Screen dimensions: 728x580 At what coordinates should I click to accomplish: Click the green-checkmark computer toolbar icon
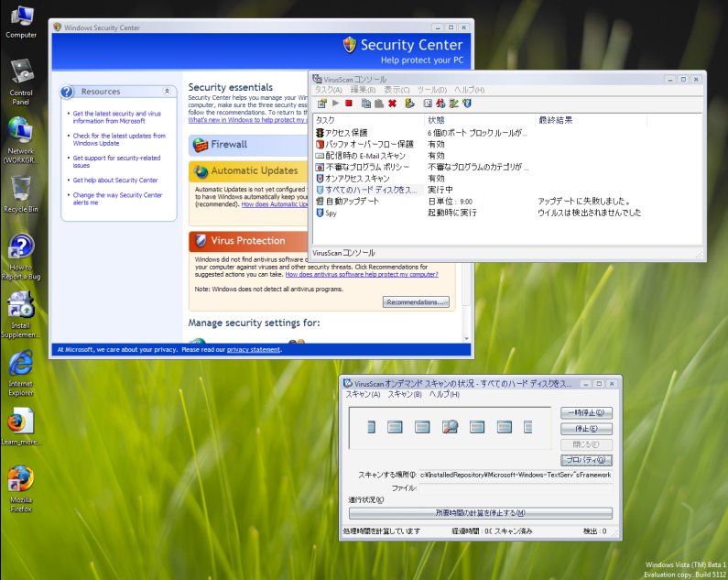coord(453,104)
